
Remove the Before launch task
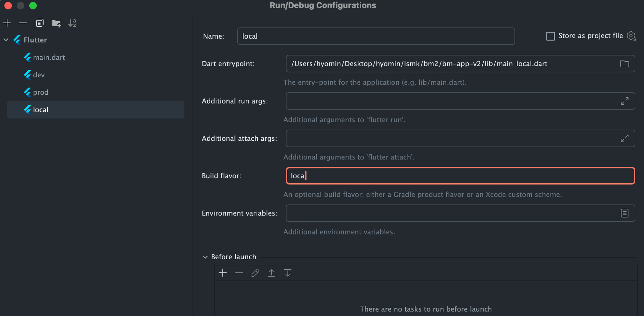click(x=239, y=273)
